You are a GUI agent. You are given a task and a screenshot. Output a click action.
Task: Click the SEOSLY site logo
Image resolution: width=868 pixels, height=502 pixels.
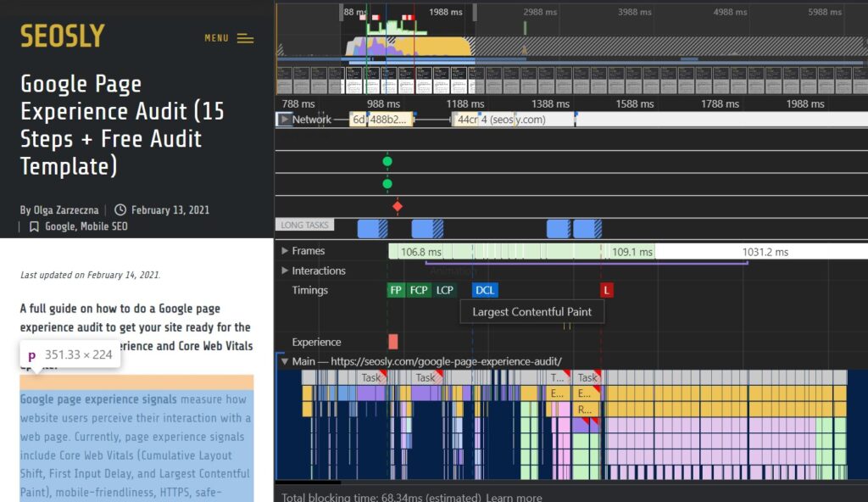click(x=62, y=36)
